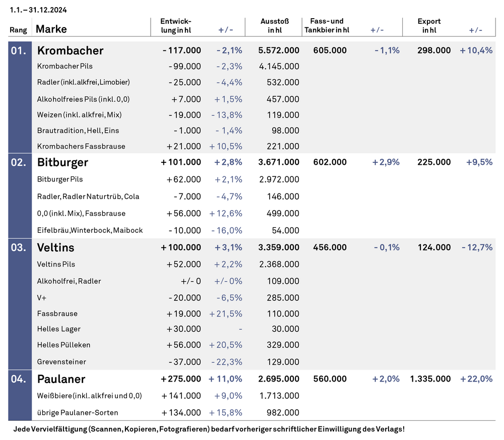Image resolution: width=504 pixels, height=440 pixels.
Task: Click the Helles Lager label
Action: (58, 329)
